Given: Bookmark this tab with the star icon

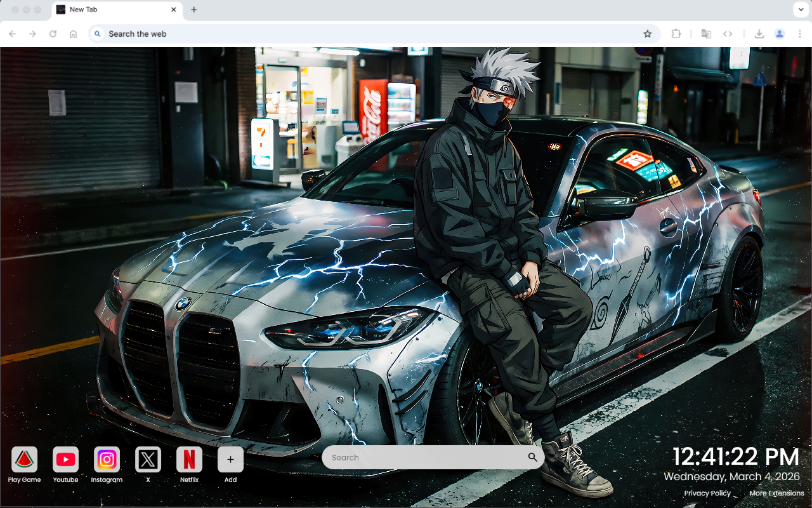Looking at the screenshot, I should pos(647,34).
